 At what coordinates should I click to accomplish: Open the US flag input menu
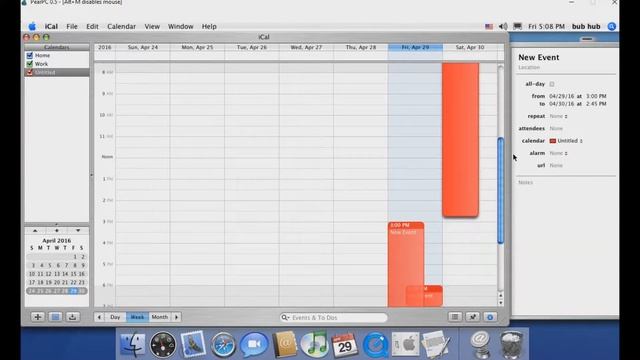tap(489, 27)
